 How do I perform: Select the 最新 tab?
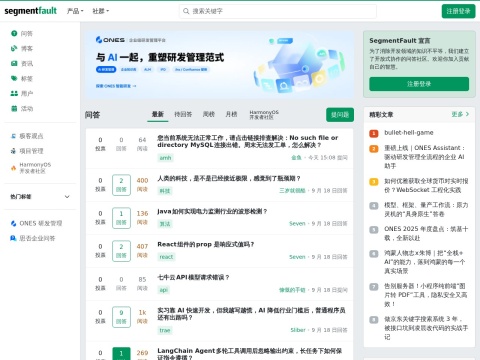(x=158, y=114)
